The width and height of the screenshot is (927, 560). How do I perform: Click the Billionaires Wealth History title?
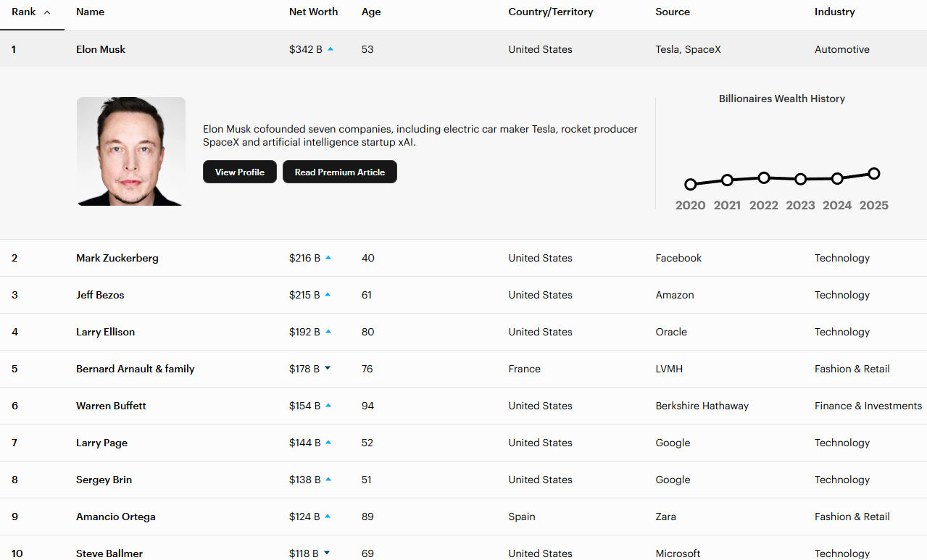782,99
